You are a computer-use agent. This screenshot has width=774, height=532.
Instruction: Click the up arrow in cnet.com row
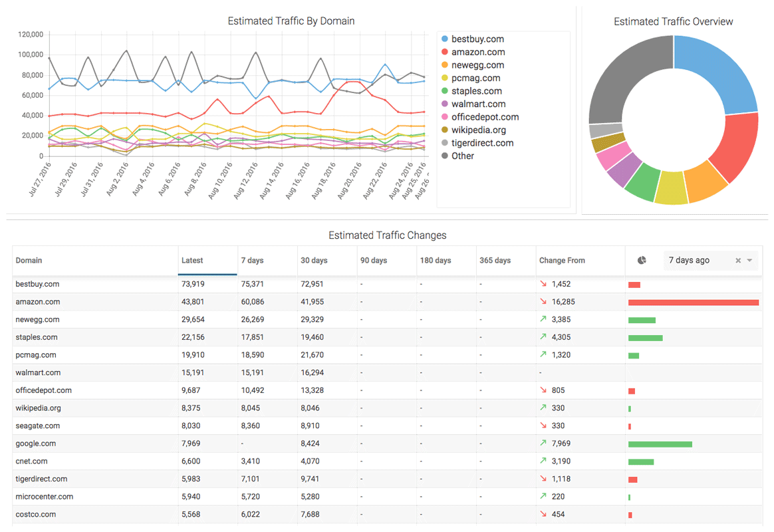click(x=543, y=462)
